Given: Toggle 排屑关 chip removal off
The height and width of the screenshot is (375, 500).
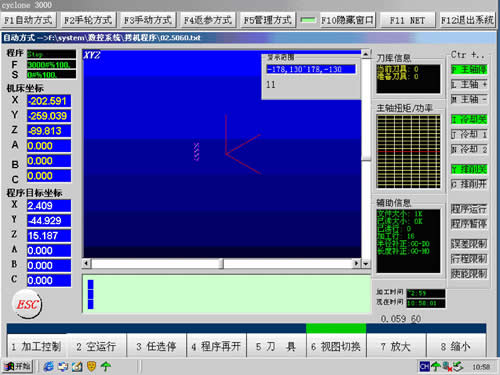Looking at the screenshot, I should 469,169.
